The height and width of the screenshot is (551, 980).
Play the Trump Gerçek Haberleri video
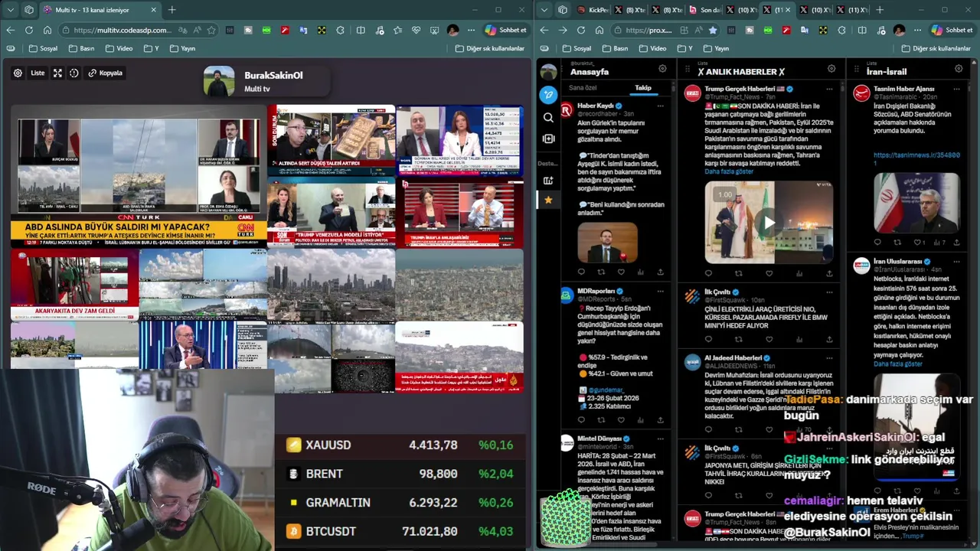pyautogui.click(x=769, y=223)
